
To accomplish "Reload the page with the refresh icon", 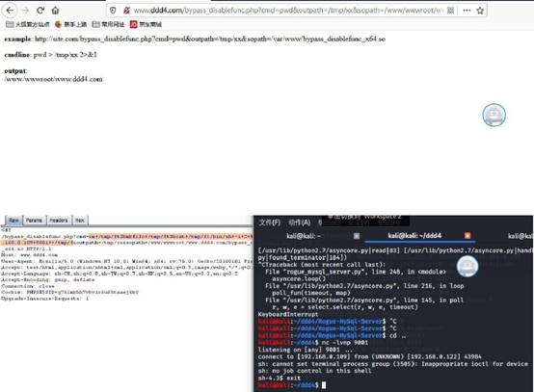I will click(x=40, y=11).
